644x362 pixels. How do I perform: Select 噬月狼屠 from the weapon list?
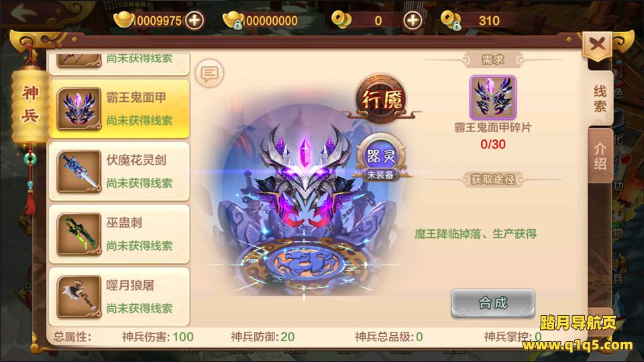coord(119,296)
